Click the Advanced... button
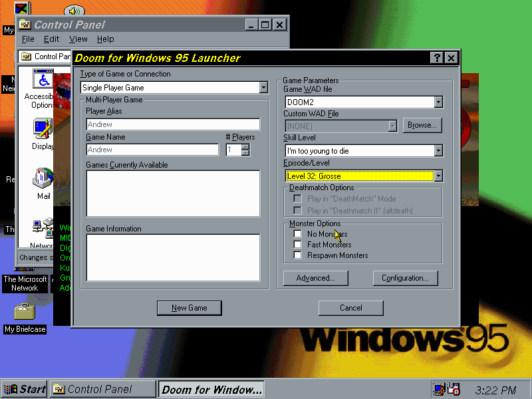Screen dimensions: 532x399 pos(316,278)
